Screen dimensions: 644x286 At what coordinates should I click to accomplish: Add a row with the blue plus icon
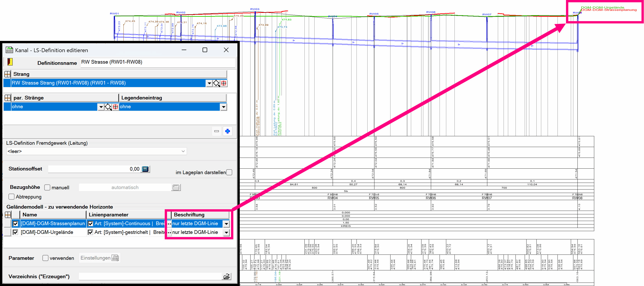[227, 131]
